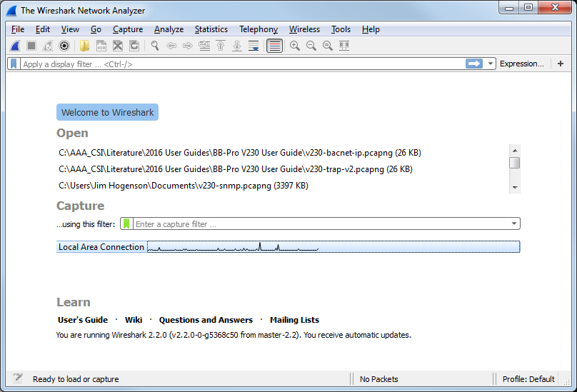Open the View menu
This screenshot has height=392, width=577.
click(x=70, y=29)
